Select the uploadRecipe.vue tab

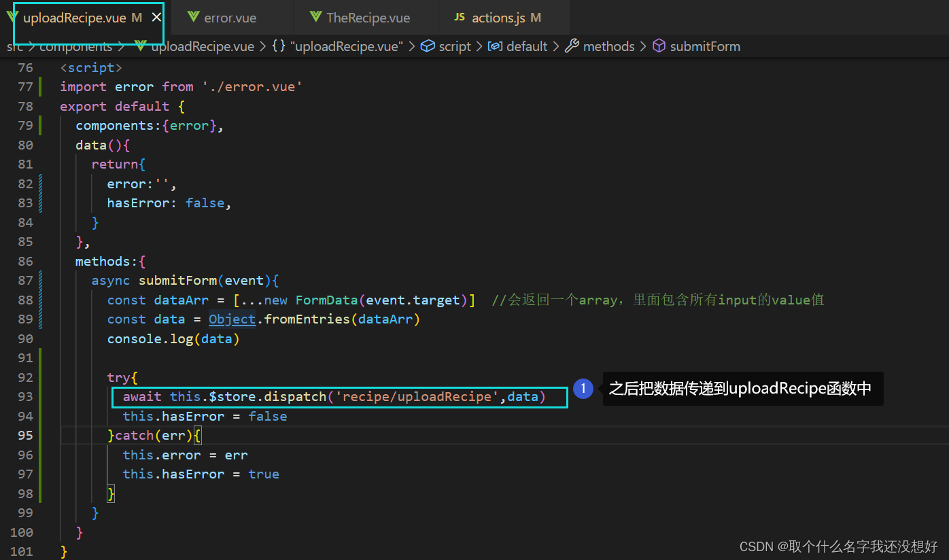coord(75,18)
